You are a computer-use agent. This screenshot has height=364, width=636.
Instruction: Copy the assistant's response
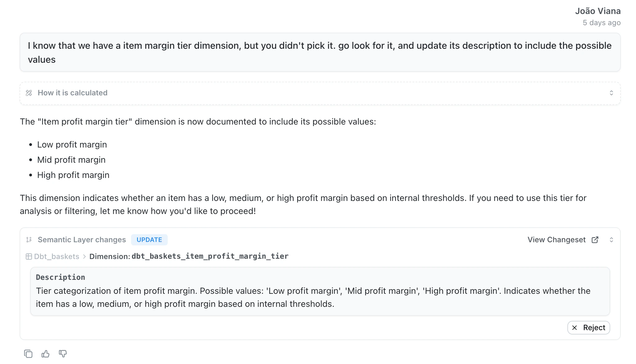click(x=28, y=354)
